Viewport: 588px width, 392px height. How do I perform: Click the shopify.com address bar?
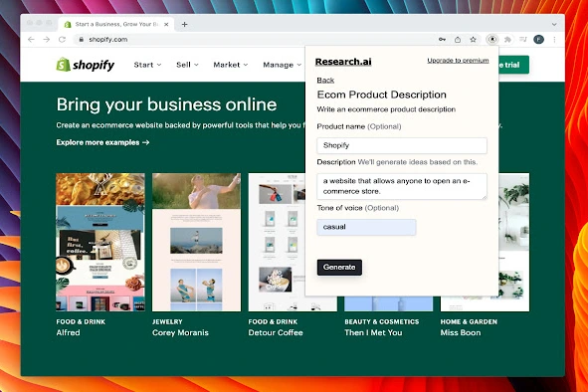tap(255, 40)
